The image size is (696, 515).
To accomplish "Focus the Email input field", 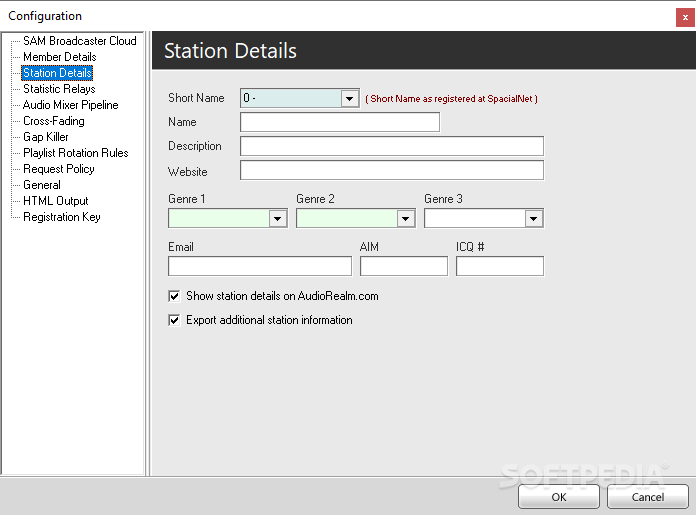I will pos(260,266).
